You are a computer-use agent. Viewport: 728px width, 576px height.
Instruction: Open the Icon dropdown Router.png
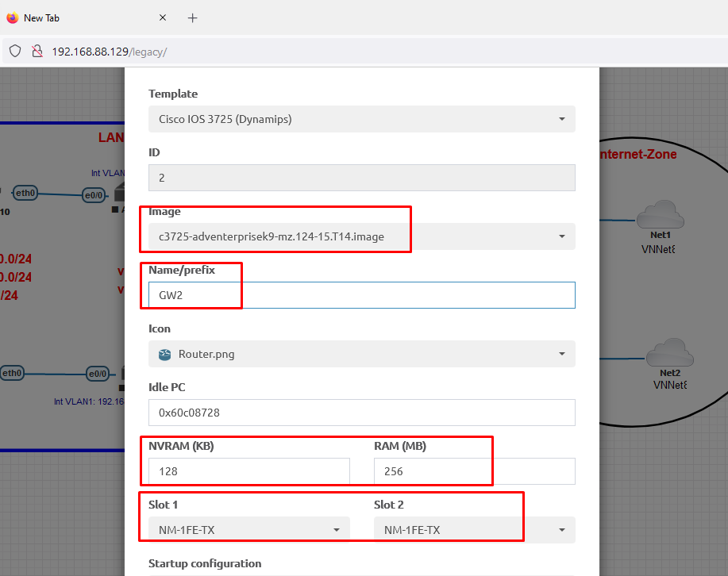(362, 354)
